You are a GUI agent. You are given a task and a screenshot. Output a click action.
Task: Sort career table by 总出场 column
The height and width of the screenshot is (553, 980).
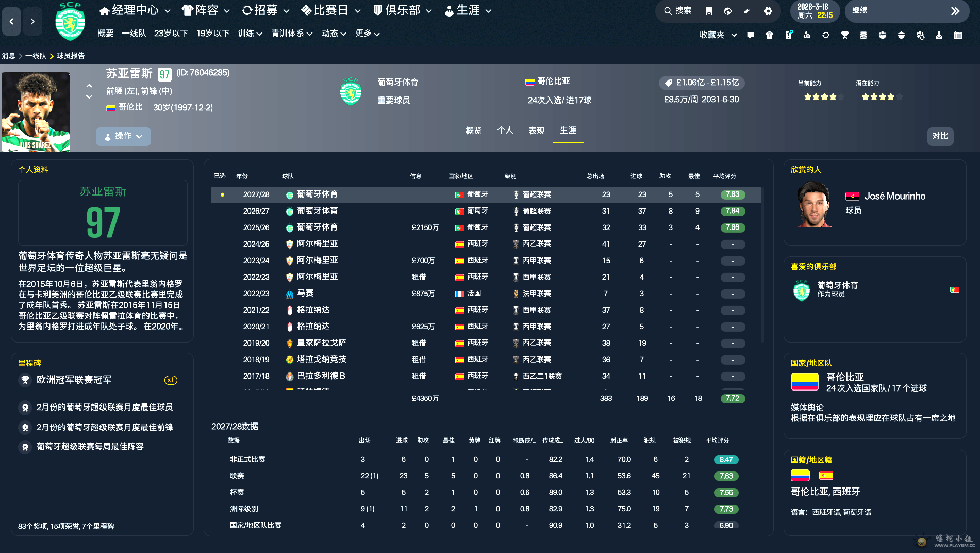pos(595,176)
